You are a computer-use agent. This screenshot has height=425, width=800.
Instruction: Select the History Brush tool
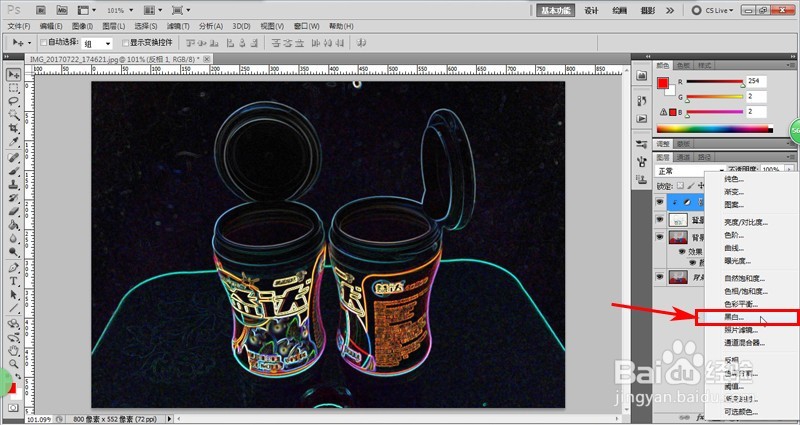tap(13, 197)
